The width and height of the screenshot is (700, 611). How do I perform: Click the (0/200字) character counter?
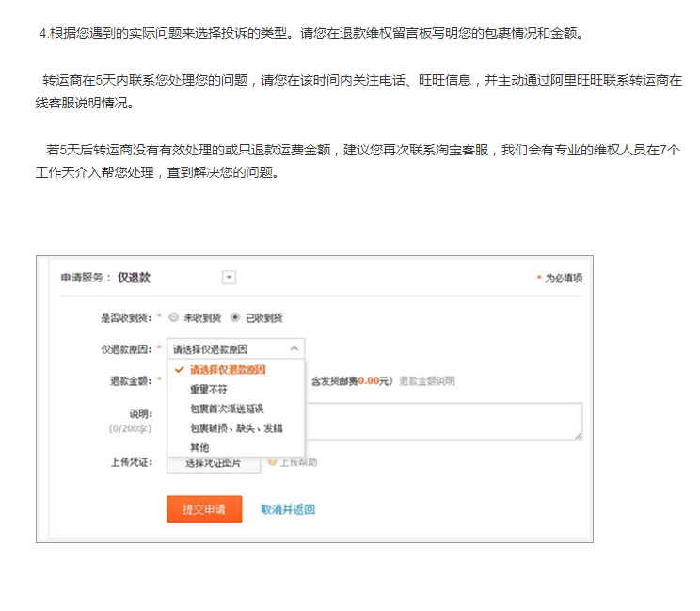130,428
